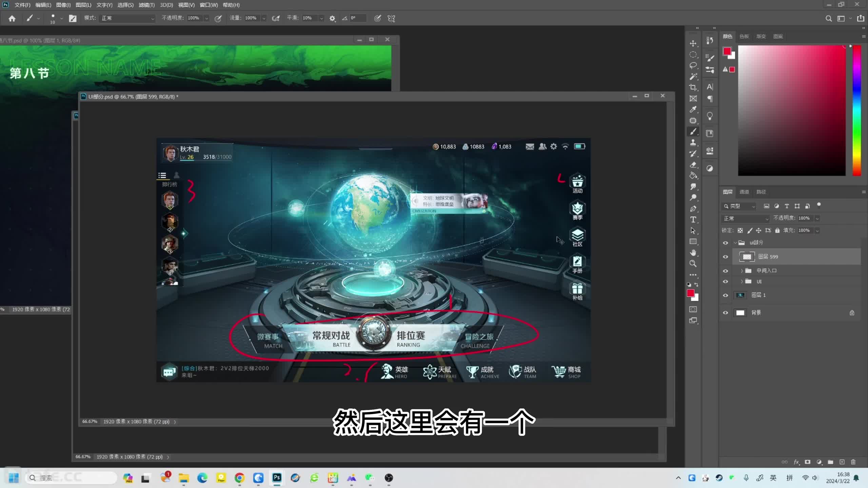868x488 pixels.
Task: Open brush flow 流量 dropdown arrow
Action: (264, 18)
